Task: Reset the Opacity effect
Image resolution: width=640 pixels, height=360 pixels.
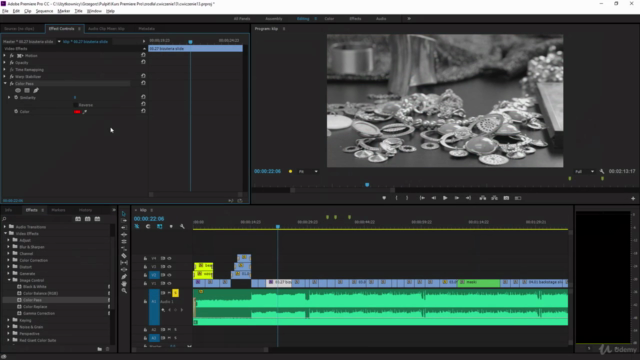Action: pyautogui.click(x=143, y=62)
